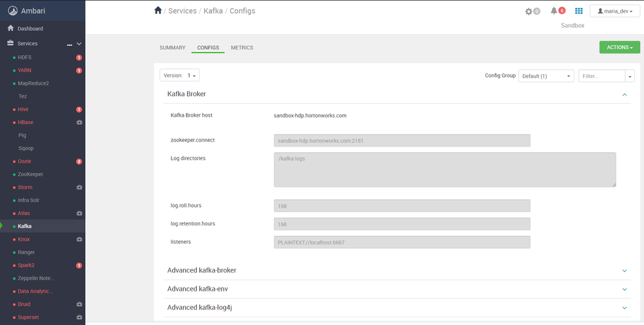The height and width of the screenshot is (325, 644).
Task: Click the sandbox-hdp.hortonworks.com broker host text
Action: pos(310,115)
